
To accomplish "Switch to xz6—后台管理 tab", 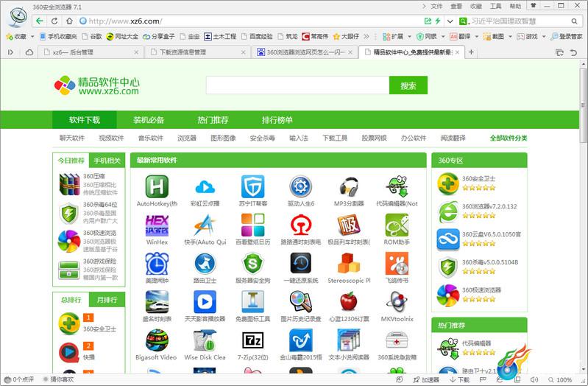I will [x=91, y=52].
